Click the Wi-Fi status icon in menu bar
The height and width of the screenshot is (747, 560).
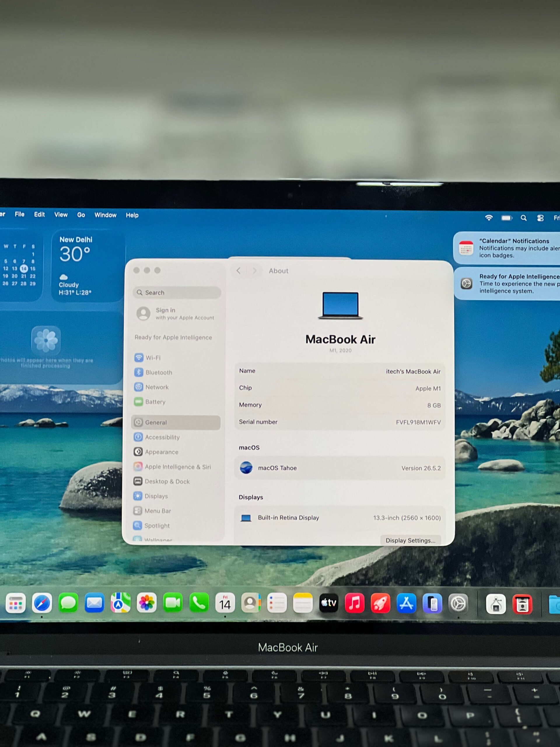point(489,218)
